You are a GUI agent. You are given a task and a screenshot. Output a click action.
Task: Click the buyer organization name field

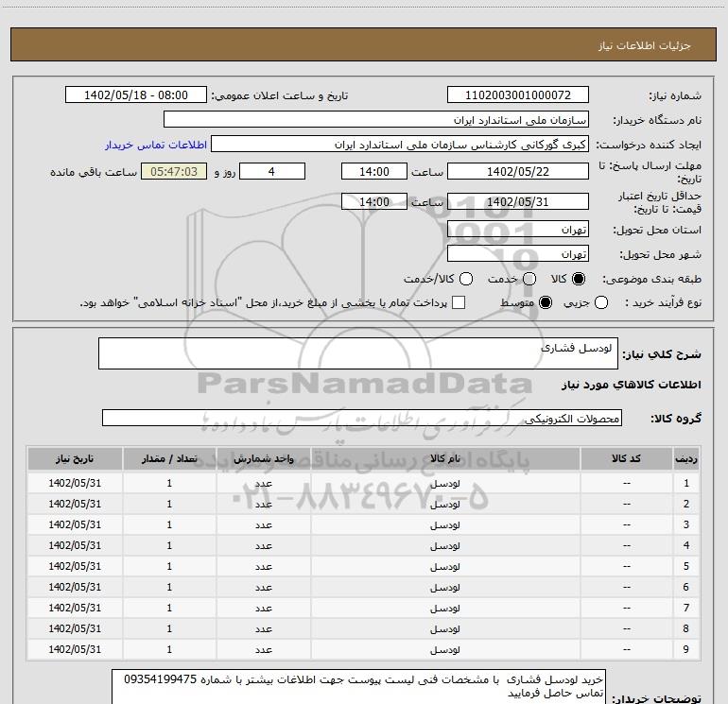[376, 120]
